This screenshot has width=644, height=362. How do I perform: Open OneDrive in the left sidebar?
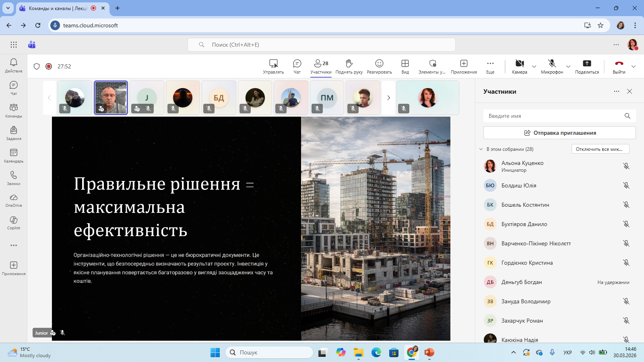14,200
